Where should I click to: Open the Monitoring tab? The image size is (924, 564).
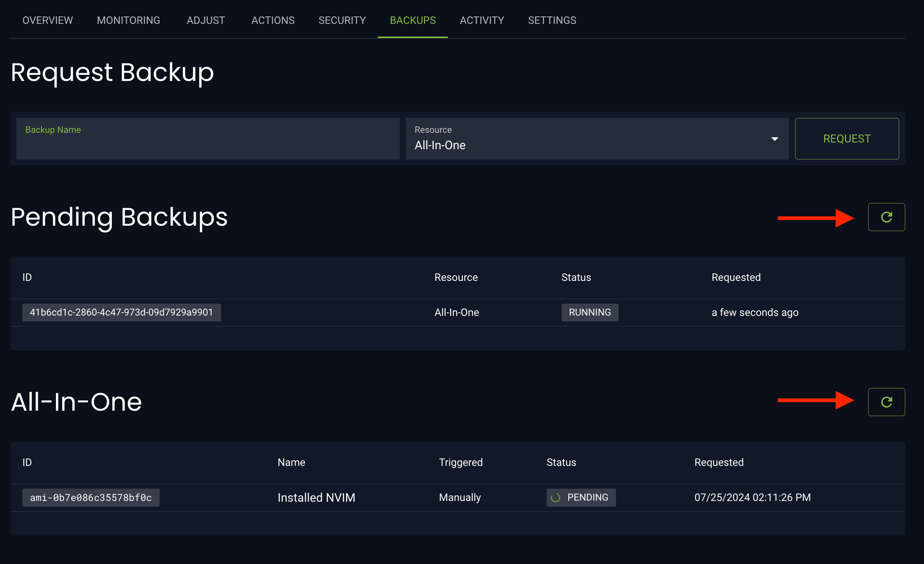128,20
